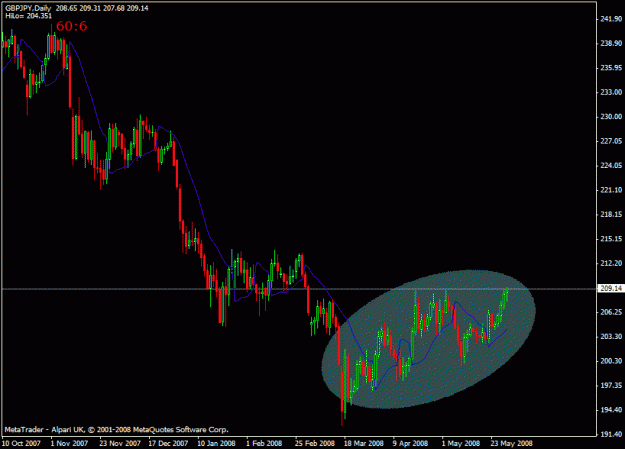Click the 206.25 price scale label

tap(611, 312)
